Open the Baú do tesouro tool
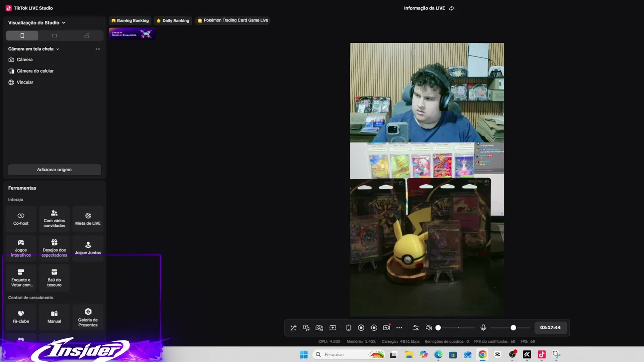 [x=54, y=278]
